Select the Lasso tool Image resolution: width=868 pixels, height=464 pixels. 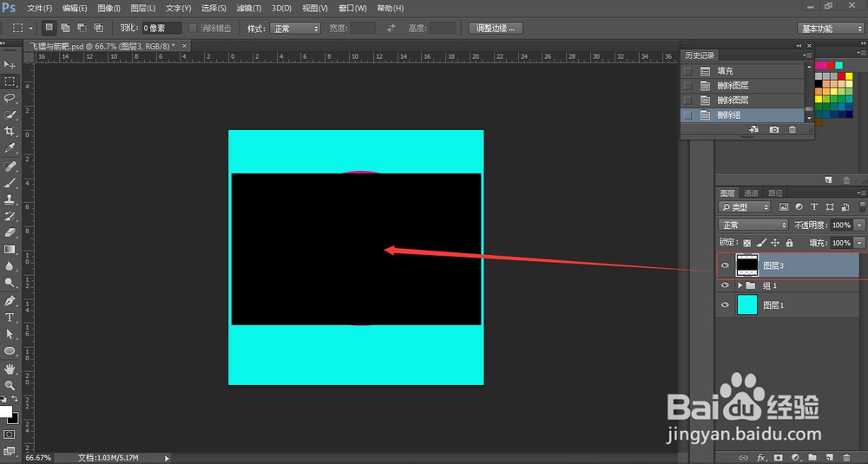(10, 98)
